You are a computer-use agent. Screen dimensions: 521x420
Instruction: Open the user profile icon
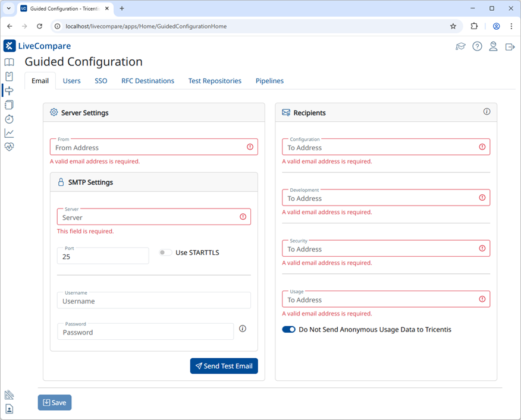click(493, 46)
